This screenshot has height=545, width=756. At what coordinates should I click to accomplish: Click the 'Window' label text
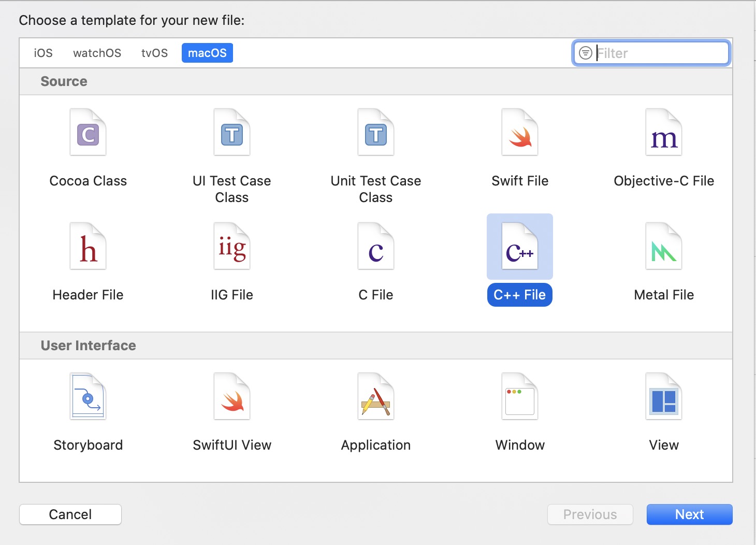[520, 445]
